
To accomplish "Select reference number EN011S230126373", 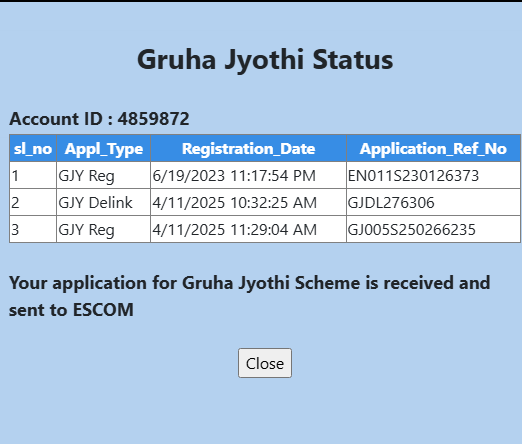I will click(x=413, y=175).
